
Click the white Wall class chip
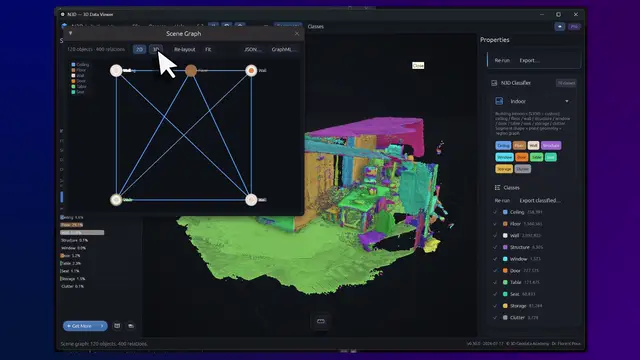click(533, 145)
